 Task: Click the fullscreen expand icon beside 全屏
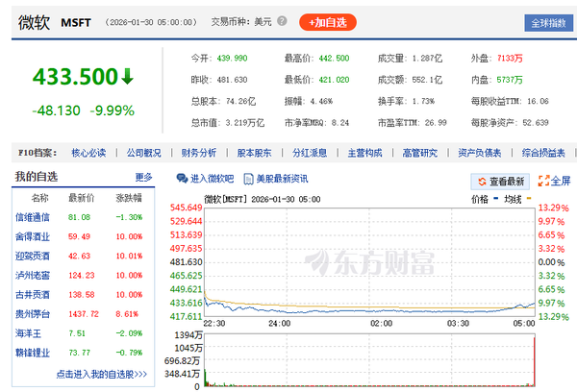click(x=543, y=181)
